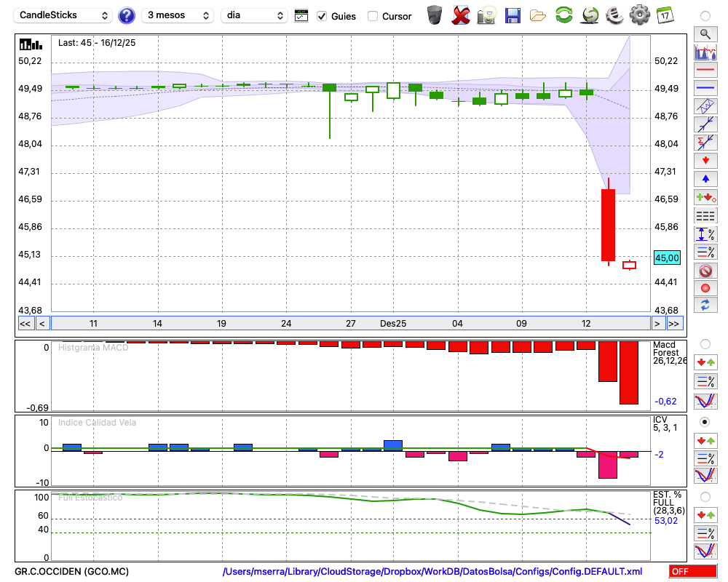Click the small chart window icon

tap(301, 16)
